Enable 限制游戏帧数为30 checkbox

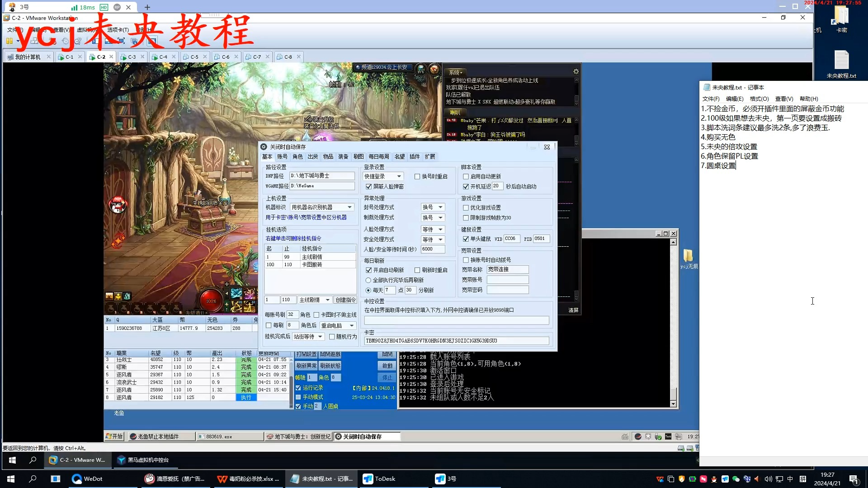(466, 218)
